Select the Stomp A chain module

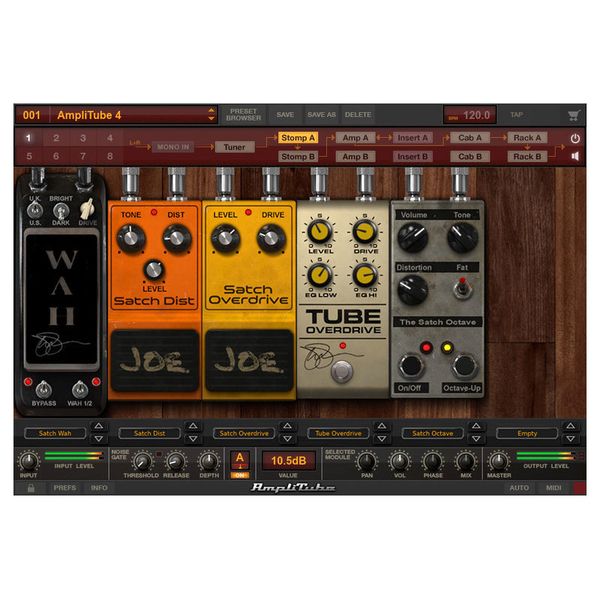point(298,138)
